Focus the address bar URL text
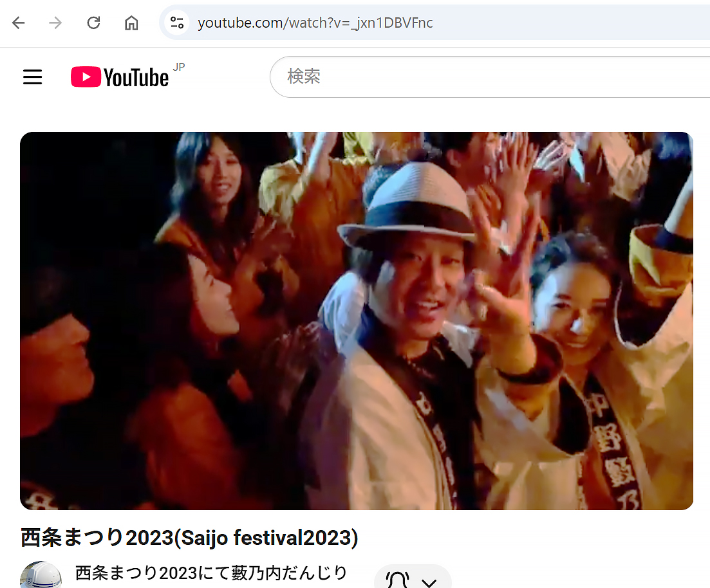The height and width of the screenshot is (588, 710). (x=315, y=23)
